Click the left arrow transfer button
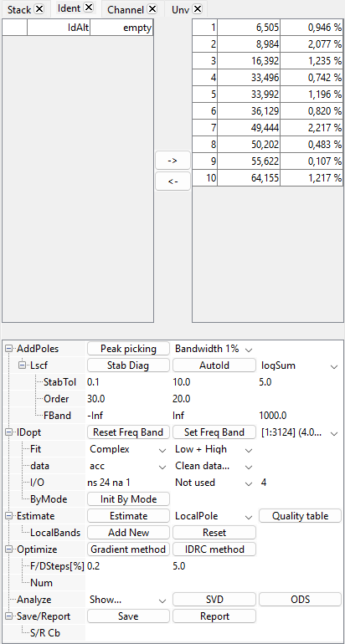 coord(172,181)
